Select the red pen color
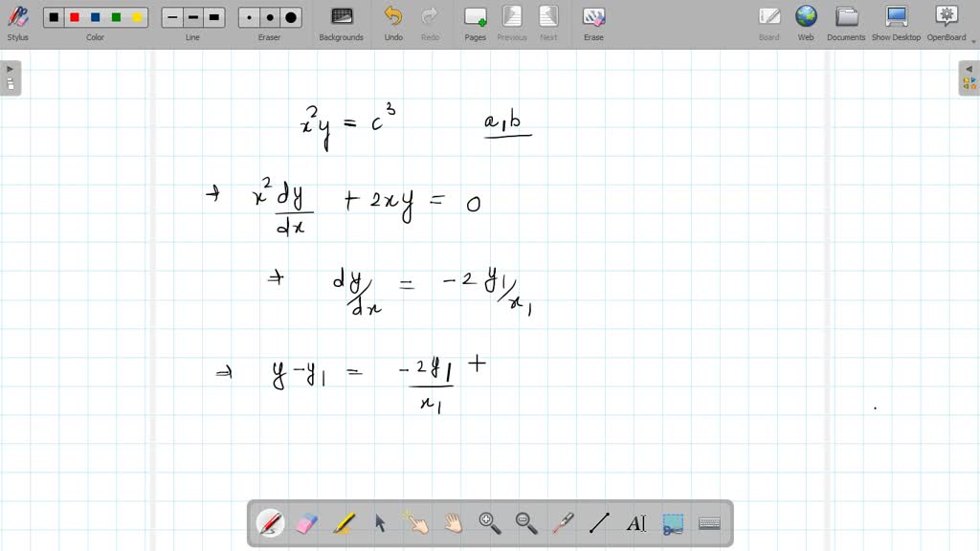The width and height of the screenshot is (980, 551). click(75, 17)
